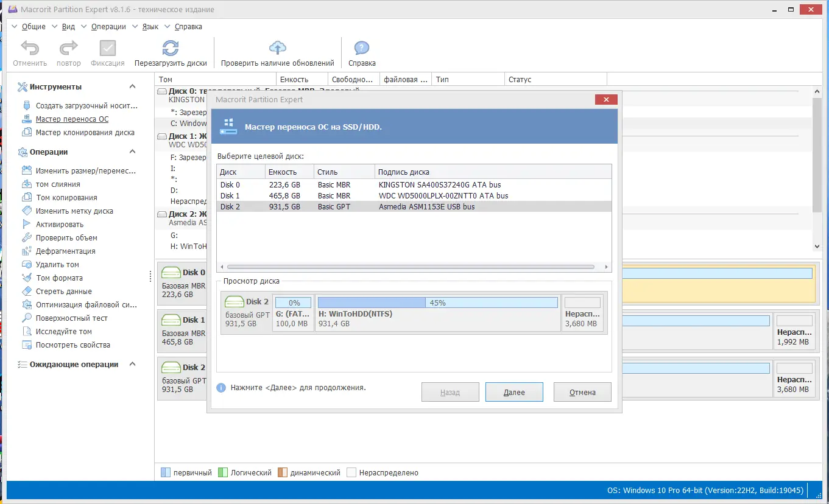Click Отмена button in wizard
This screenshot has width=829, height=504.
pyautogui.click(x=582, y=392)
